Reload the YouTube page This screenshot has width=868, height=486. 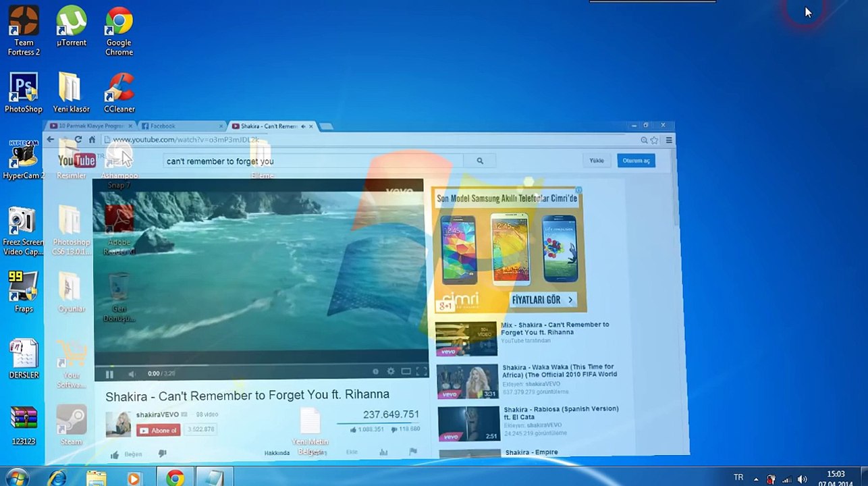click(x=78, y=140)
